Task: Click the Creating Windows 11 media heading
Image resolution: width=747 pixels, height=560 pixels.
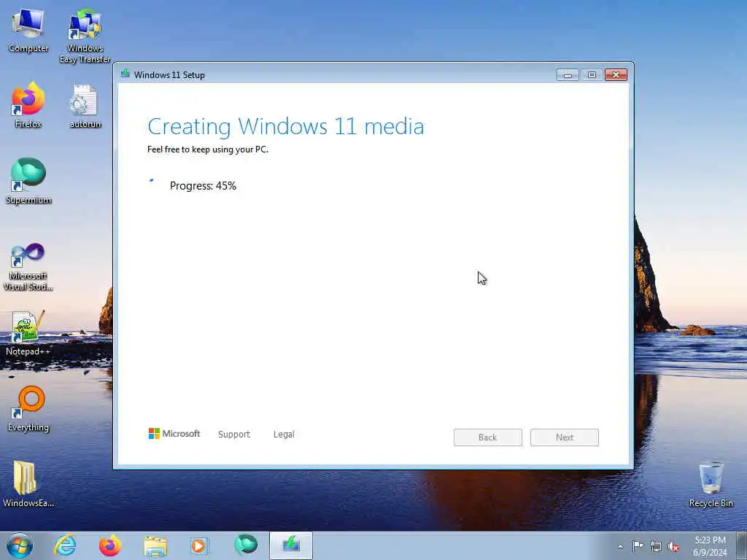Action: click(285, 127)
